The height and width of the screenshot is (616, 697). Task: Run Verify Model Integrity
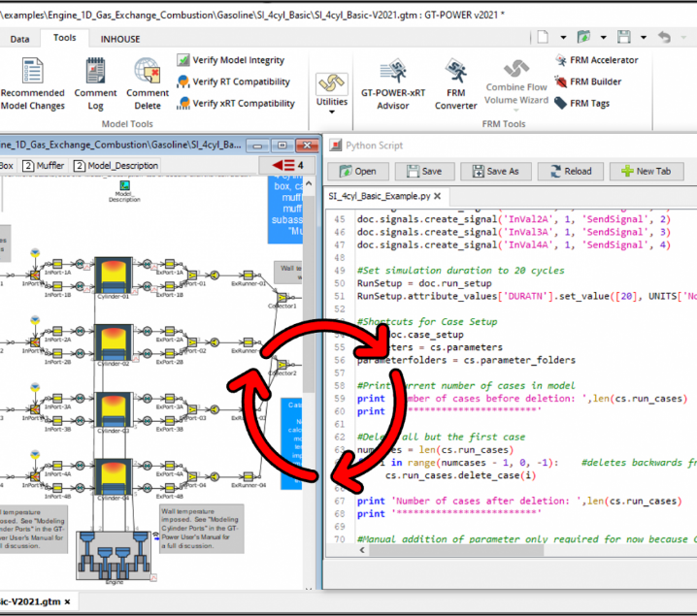point(230,60)
